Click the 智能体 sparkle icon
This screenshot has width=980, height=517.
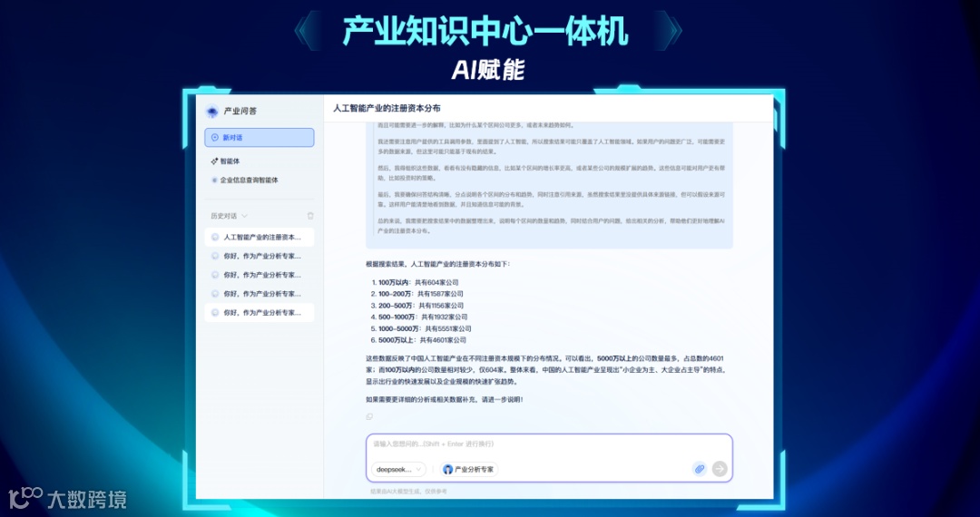pos(214,161)
